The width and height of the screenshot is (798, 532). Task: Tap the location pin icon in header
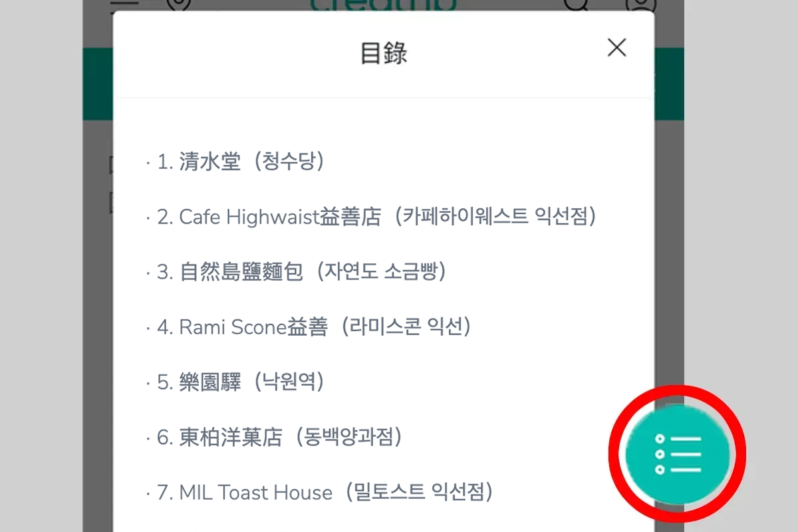pos(178,4)
